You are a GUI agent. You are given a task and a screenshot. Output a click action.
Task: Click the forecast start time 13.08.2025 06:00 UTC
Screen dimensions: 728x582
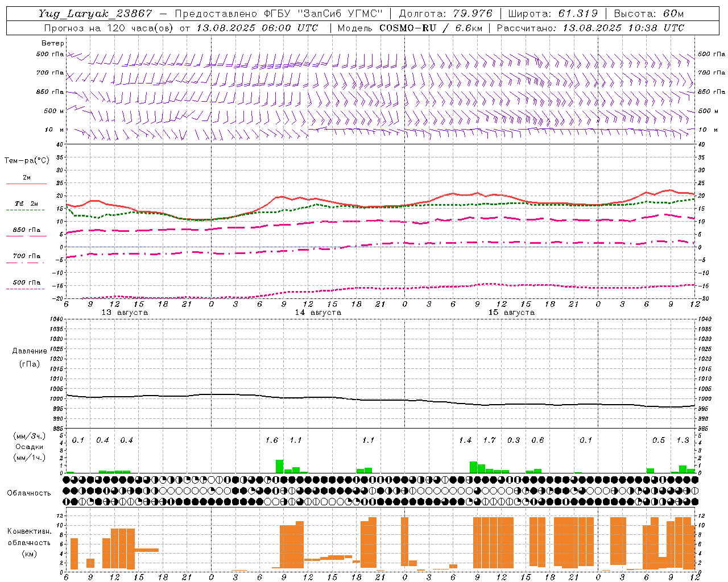pyautogui.click(x=257, y=28)
